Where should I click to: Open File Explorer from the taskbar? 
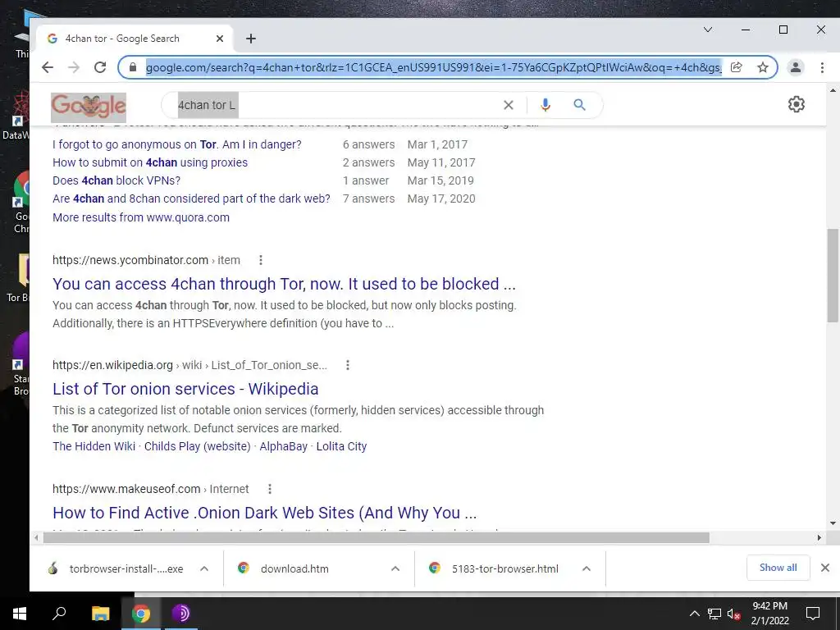point(100,614)
